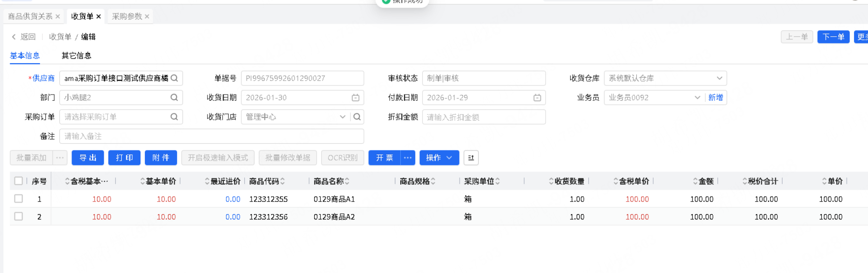Click product name 0129商品A2
This screenshot has width=868, height=273.
334,217
